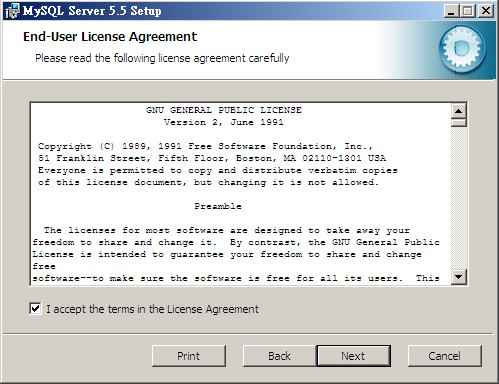Click the "MySQL Server 5.5 Setup" title bar text
The image size is (499, 384).
pos(92,11)
